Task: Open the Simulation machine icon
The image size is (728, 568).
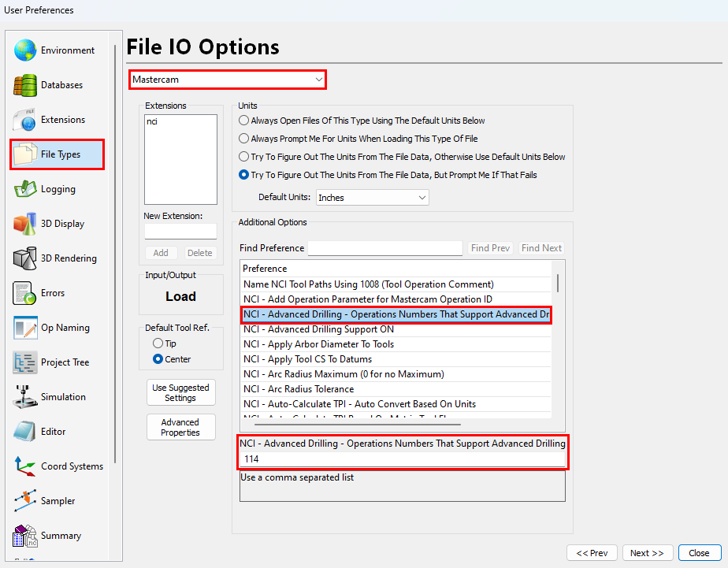Action: click(x=25, y=397)
